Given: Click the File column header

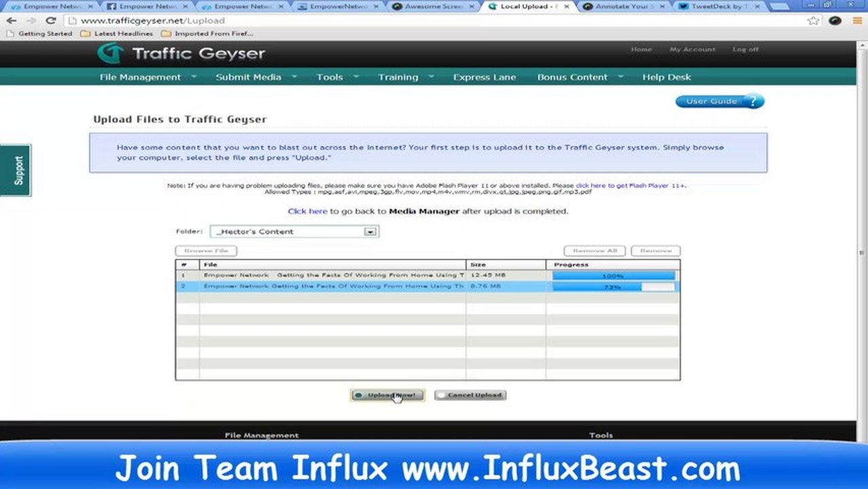Looking at the screenshot, I should coord(333,265).
